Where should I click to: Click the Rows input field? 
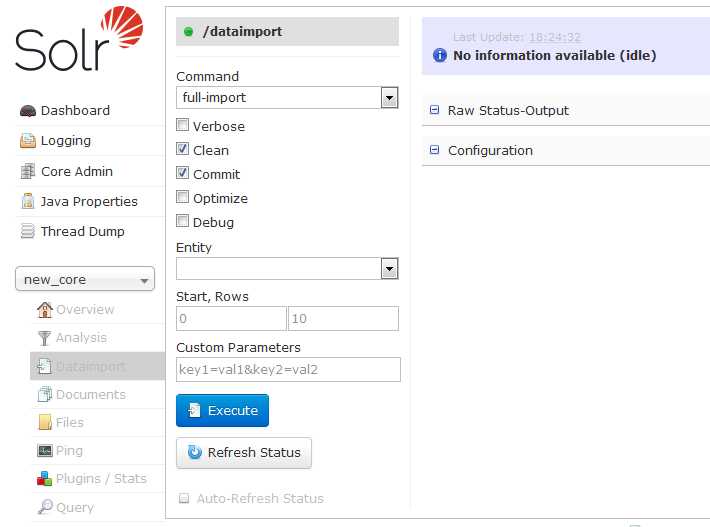point(343,318)
